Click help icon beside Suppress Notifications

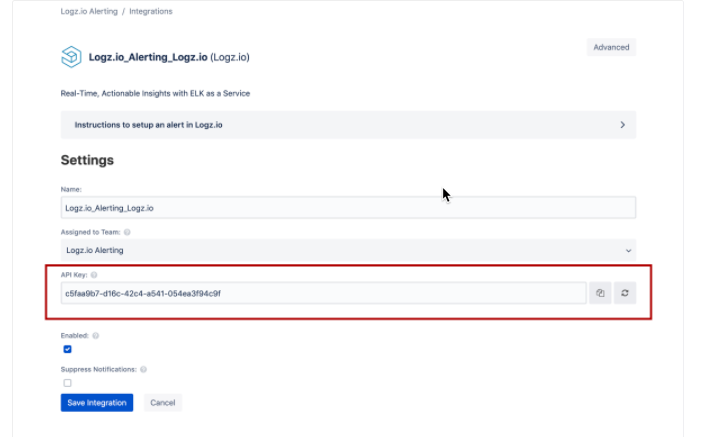click(x=143, y=369)
